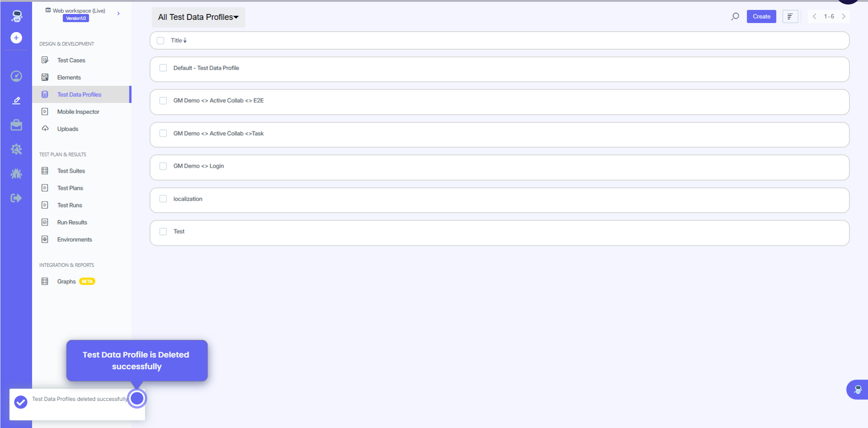The image size is (868, 428).
Task: Navigate to Environments in the sidebar
Action: click(x=74, y=240)
